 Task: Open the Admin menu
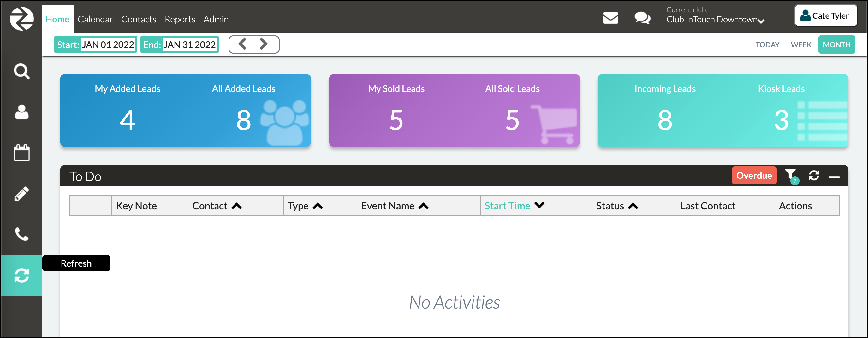coord(216,19)
